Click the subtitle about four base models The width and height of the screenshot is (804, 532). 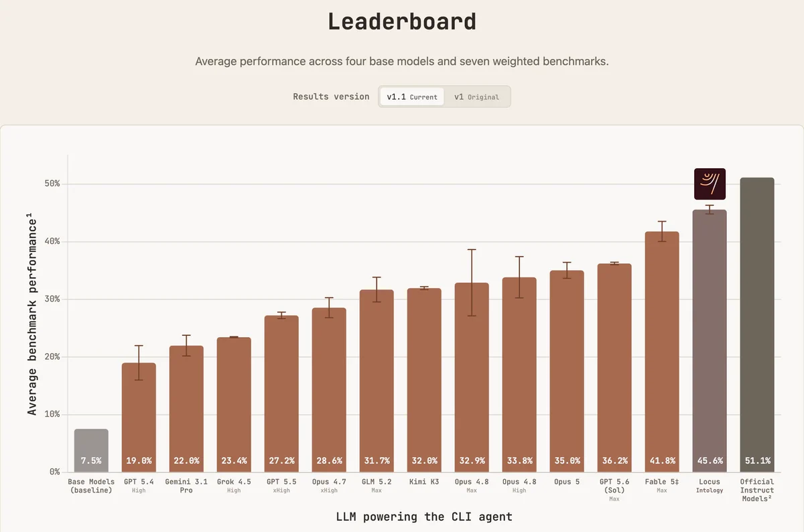(402, 62)
